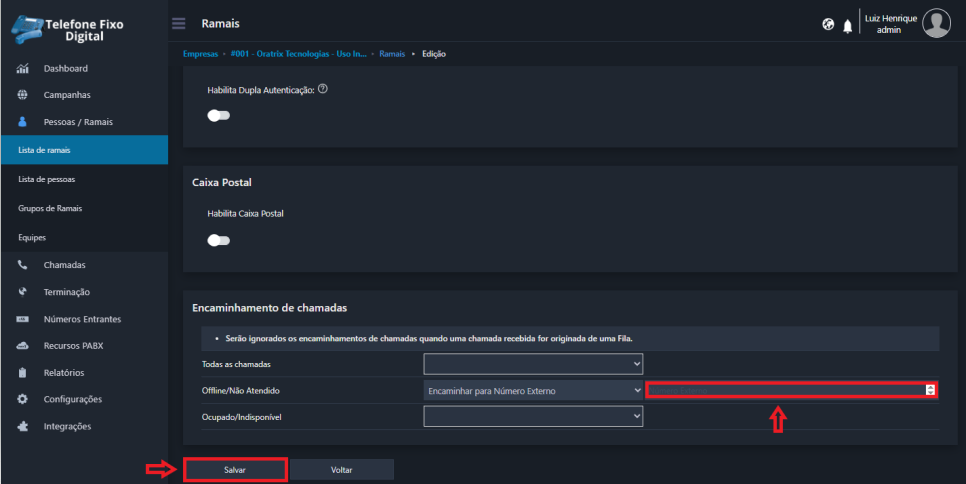Screen dimensions: 966x484
Task: Click the Salvar button
Action: click(x=235, y=469)
